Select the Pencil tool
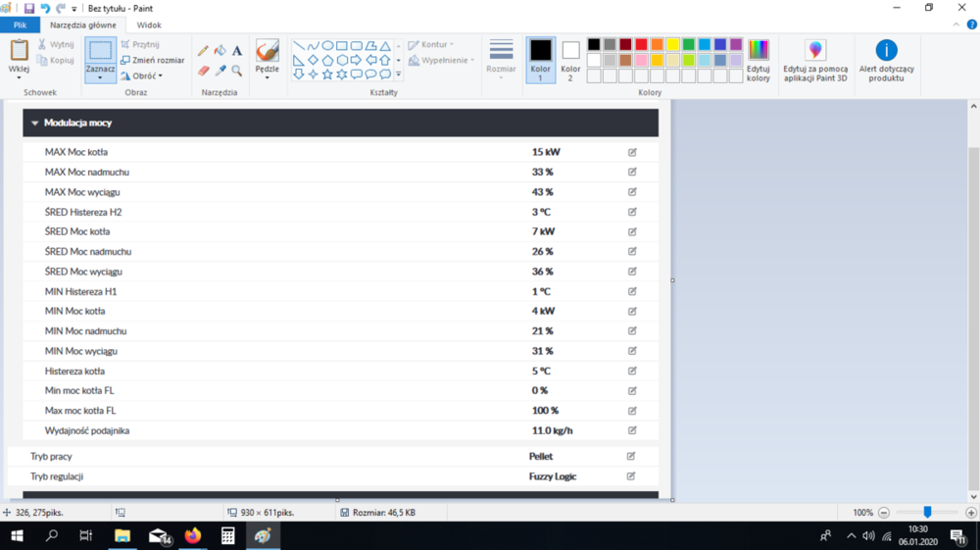Image resolution: width=980 pixels, height=550 pixels. point(203,50)
